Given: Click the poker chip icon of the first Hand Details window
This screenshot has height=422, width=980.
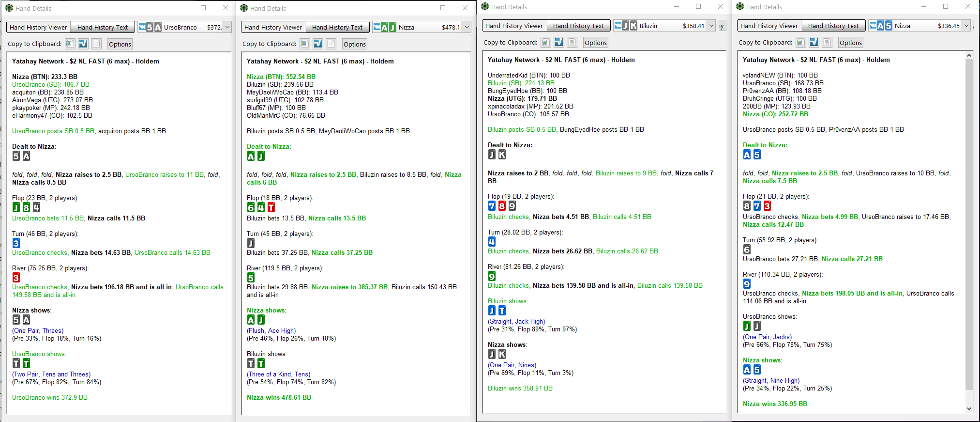Looking at the screenshot, I should coord(9,8).
